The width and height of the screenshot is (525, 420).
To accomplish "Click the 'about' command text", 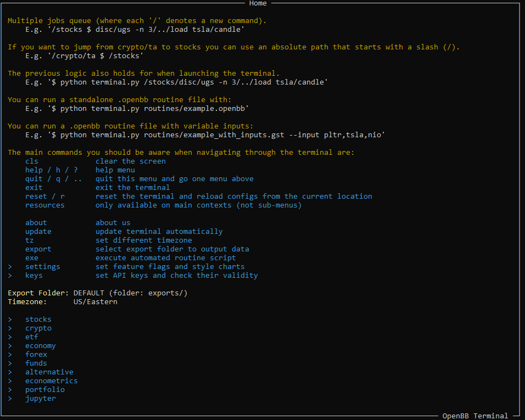I will pyautogui.click(x=36, y=222).
